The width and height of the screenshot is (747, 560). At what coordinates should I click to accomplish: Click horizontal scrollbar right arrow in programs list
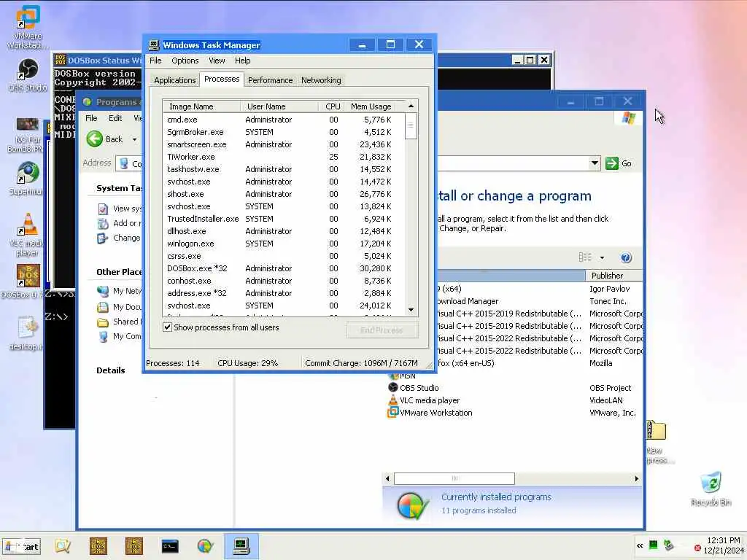pos(636,478)
